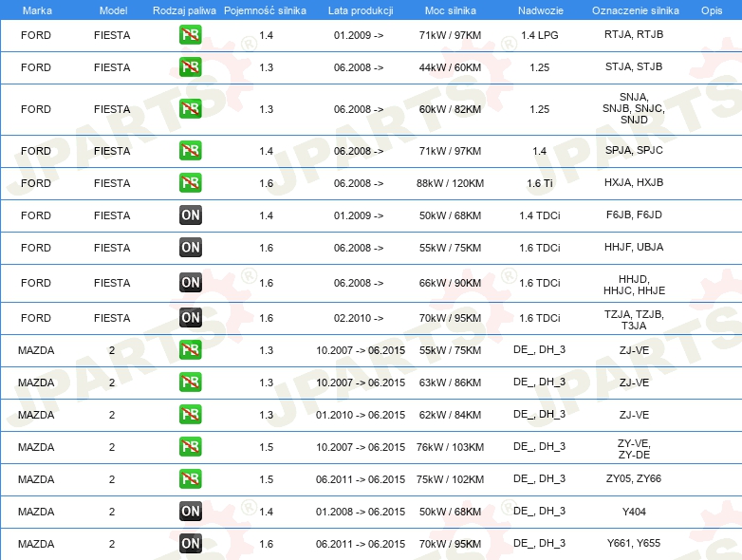
Task: Click petrol icon in Fiesta STJA, STJB row
Action: tap(190, 67)
